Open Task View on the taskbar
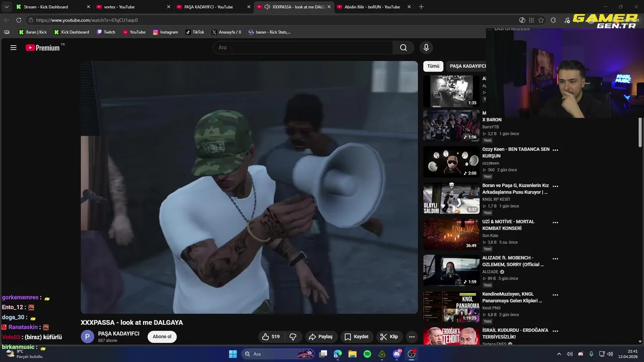Image resolution: width=644 pixels, height=362 pixels. tap(324, 354)
